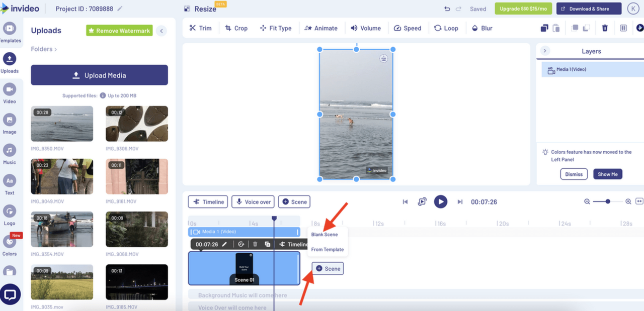Screen dimensions: 644x311
Task: Click the pencil icon beside Project ID
Action: pyautogui.click(x=120, y=9)
